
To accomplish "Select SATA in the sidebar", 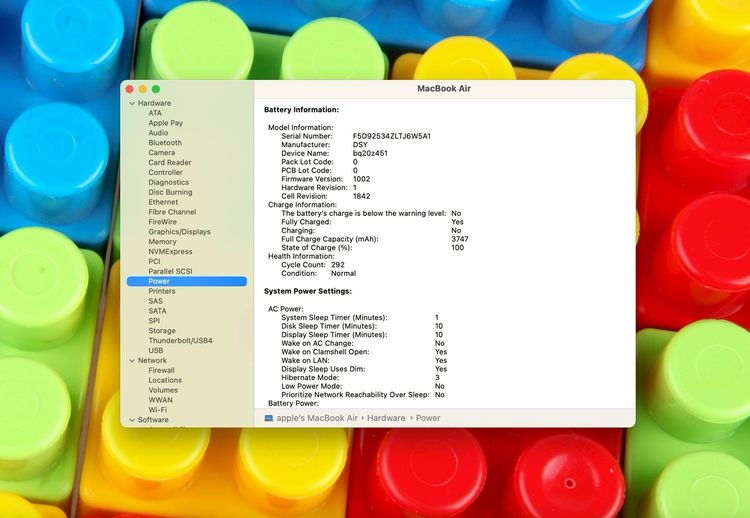I will click(x=157, y=311).
